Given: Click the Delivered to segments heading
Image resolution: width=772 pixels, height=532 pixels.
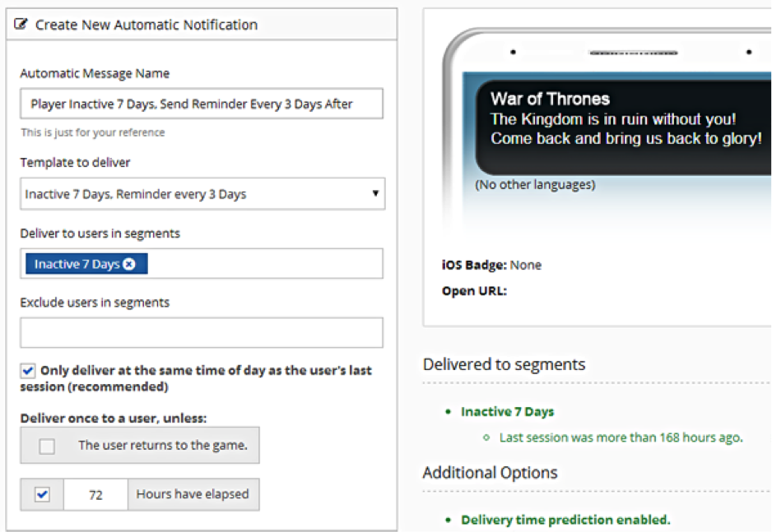Looking at the screenshot, I should [x=504, y=364].
